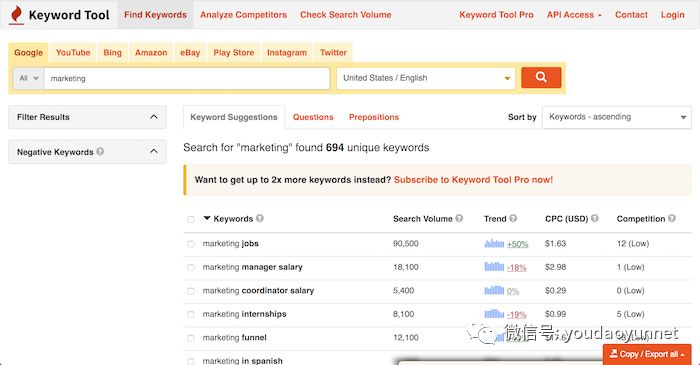The height and width of the screenshot is (365, 700).
Task: Click help icon beside CPC (USD) header
Action: pyautogui.click(x=595, y=218)
